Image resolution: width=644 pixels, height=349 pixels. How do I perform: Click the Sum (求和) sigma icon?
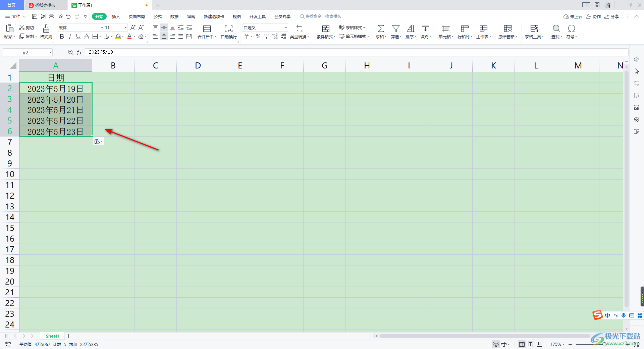pos(381,29)
